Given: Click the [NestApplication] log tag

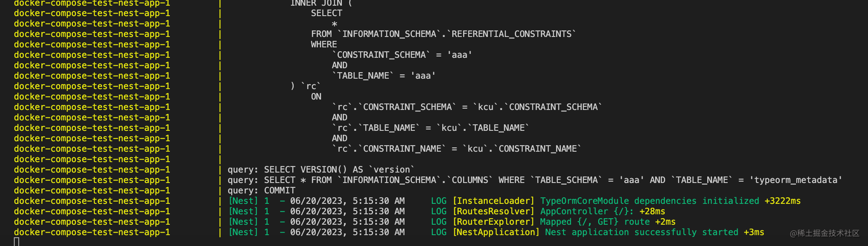Looking at the screenshot, I should pos(496,232).
